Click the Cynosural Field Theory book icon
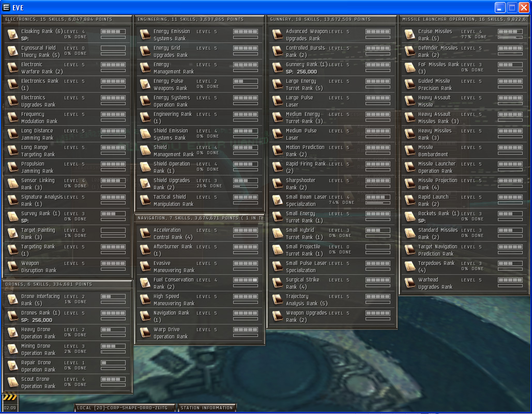Viewport: 532px width, 414px height. click(12, 51)
